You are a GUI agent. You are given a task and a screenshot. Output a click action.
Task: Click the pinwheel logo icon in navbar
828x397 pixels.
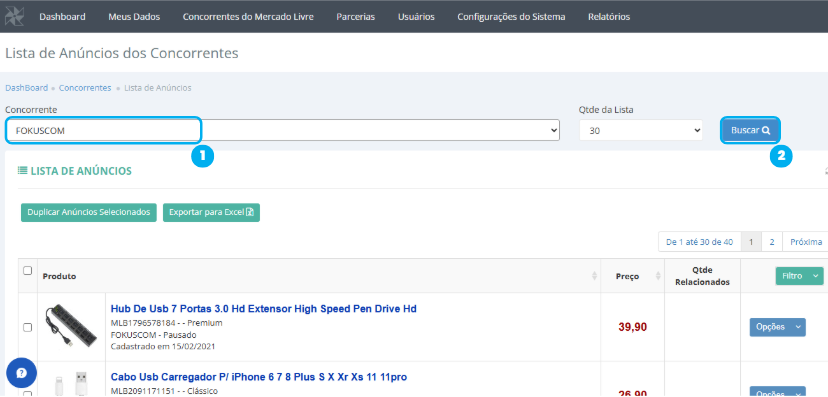point(14,16)
